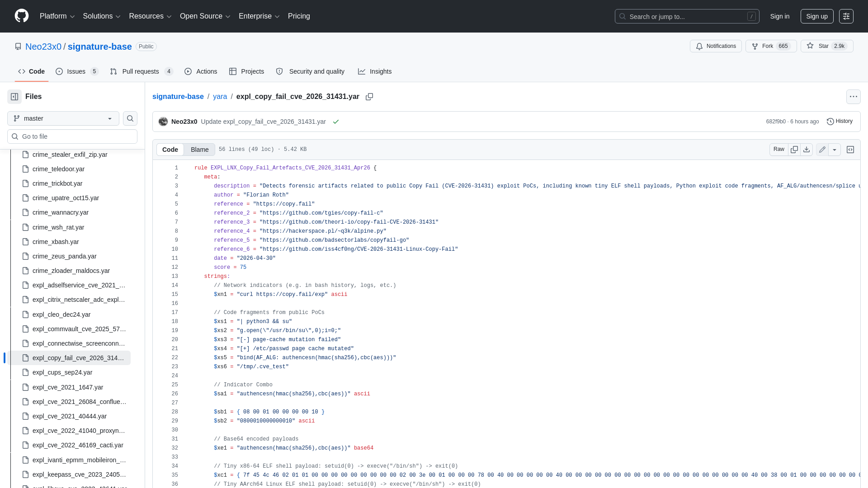Screen dimensions: 868x488
Task: Open the Solutions menu dropdown
Action: coord(102,16)
